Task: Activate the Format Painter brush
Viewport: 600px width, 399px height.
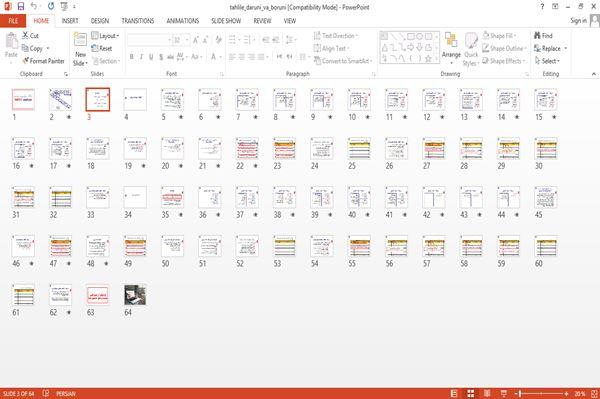Action: click(x=43, y=61)
